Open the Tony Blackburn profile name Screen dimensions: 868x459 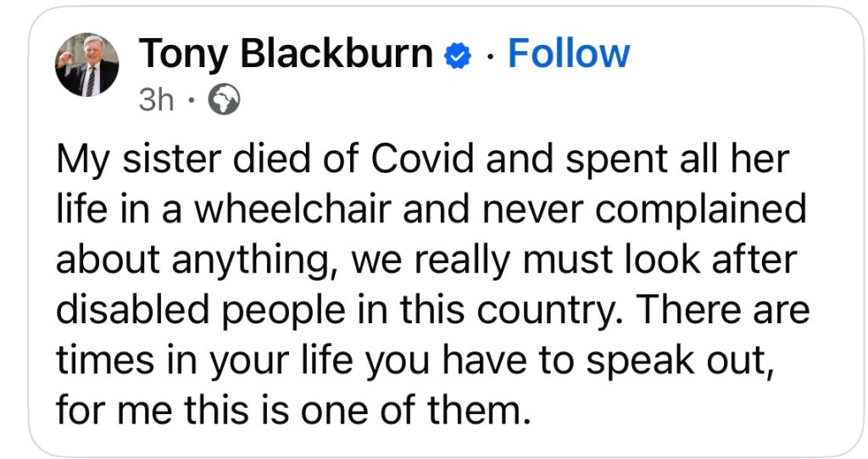(x=286, y=55)
